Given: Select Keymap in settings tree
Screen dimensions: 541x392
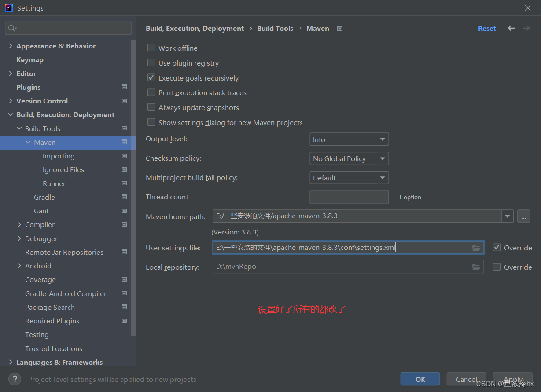Looking at the screenshot, I should 30,60.
